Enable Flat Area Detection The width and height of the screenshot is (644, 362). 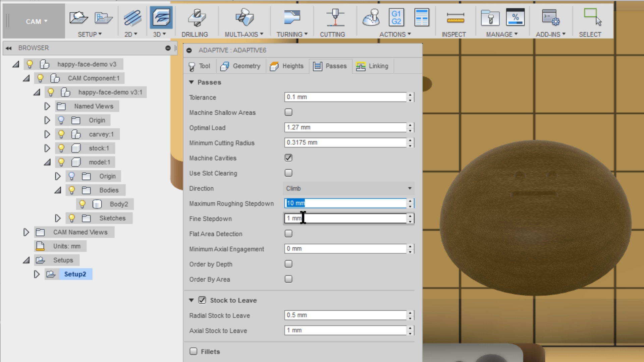pos(288,233)
